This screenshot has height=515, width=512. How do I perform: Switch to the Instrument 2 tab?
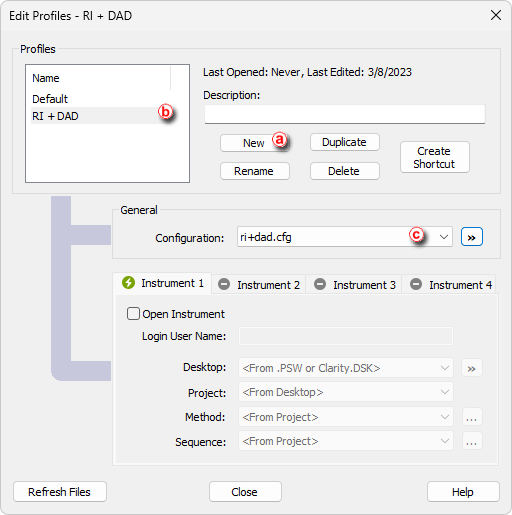point(259,285)
